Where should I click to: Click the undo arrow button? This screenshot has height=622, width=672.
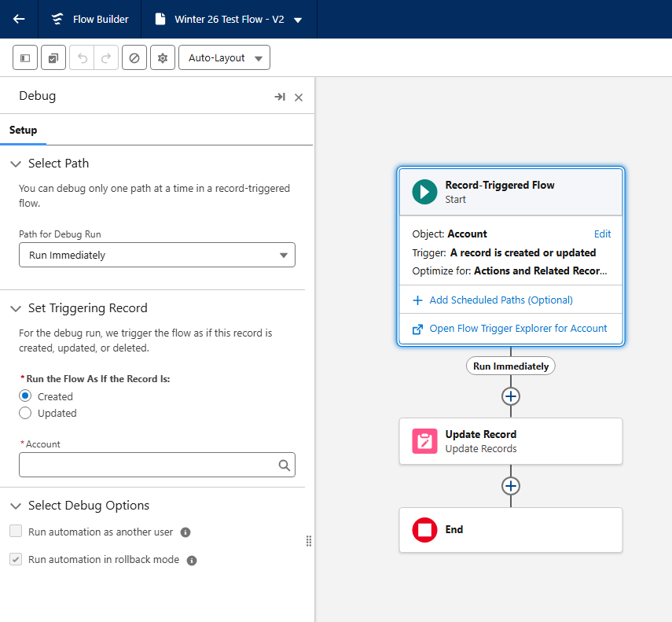click(x=82, y=57)
